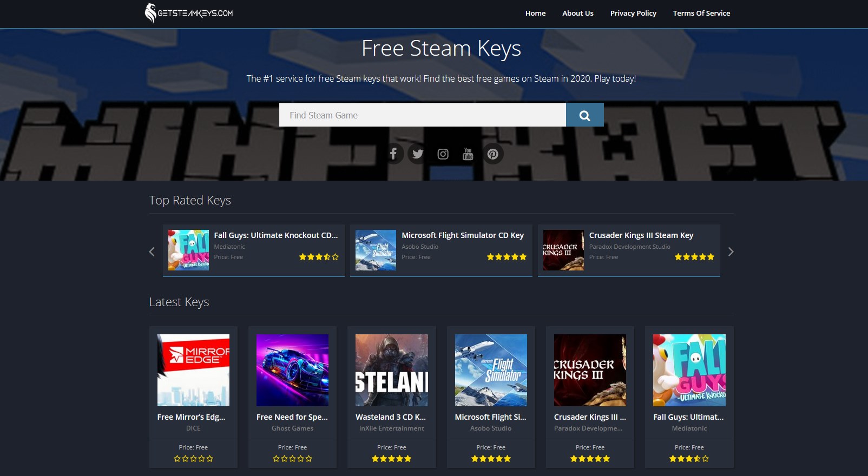This screenshot has height=476, width=868.
Task: Open Microsoft Flight Simulator top rated thumbnail
Action: [x=376, y=250]
